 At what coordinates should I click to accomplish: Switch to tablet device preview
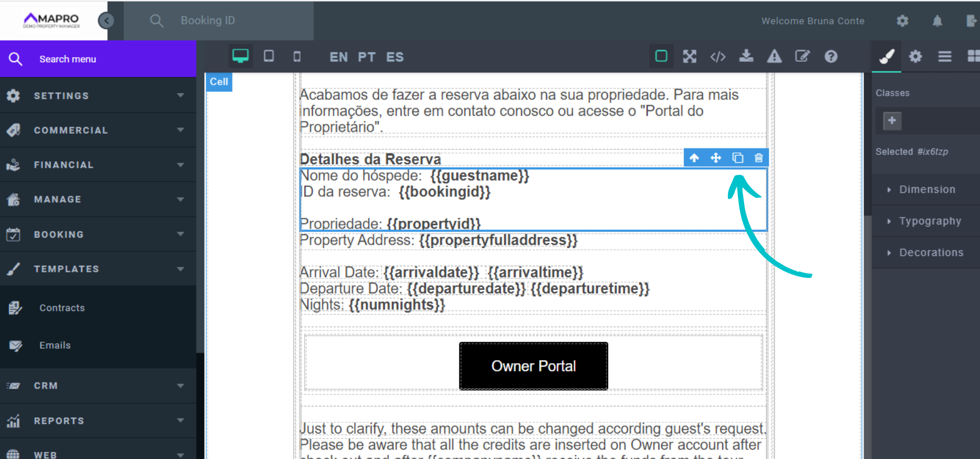click(268, 56)
